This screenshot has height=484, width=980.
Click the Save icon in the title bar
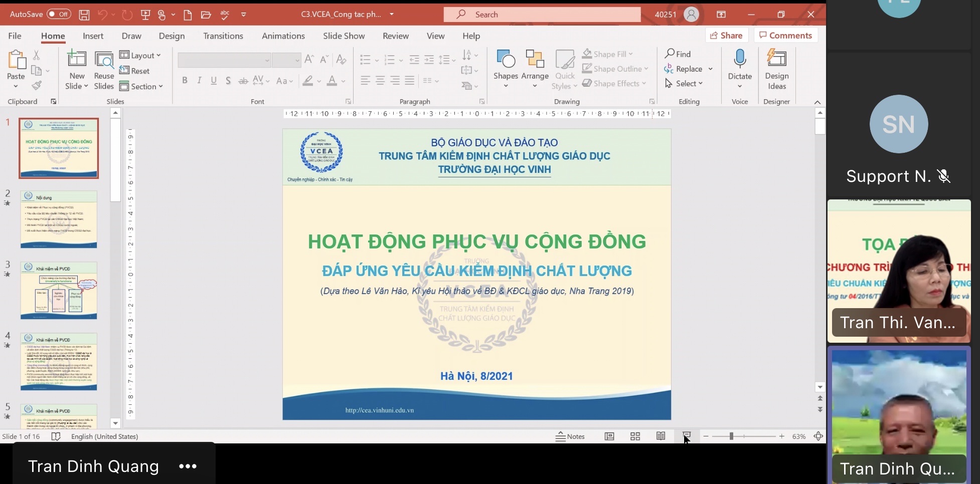coord(84,15)
